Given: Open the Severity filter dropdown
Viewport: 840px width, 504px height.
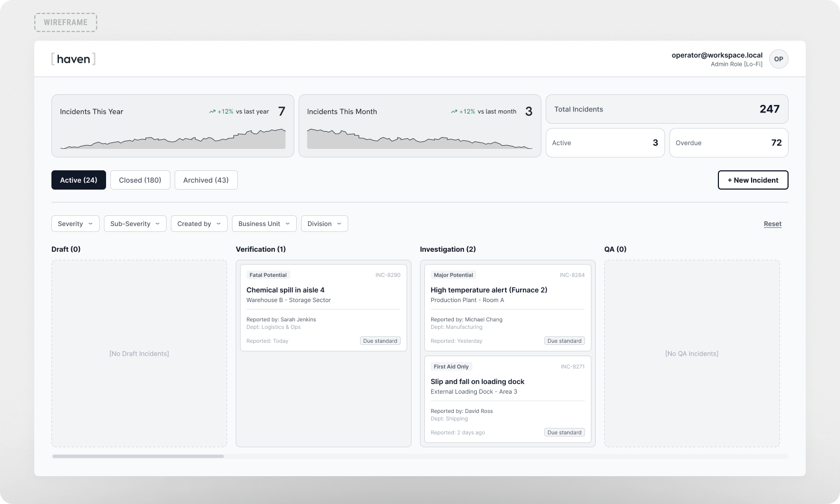Looking at the screenshot, I should 76,224.
